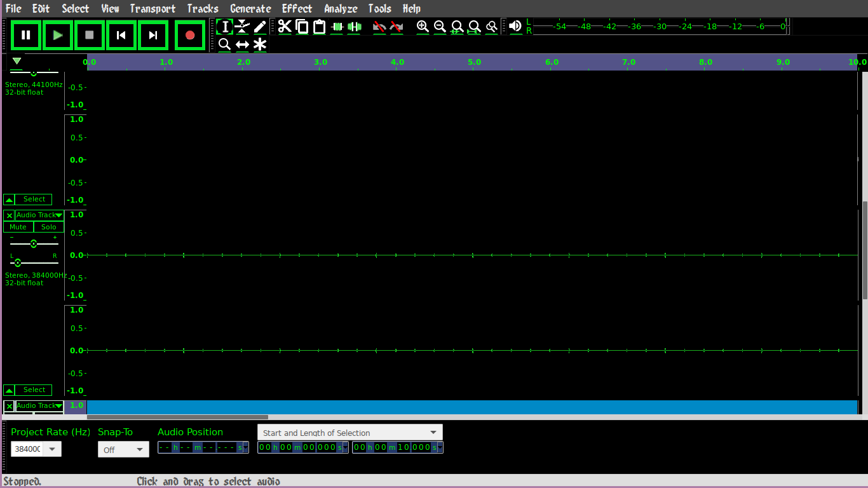Open the Transport menu

[x=153, y=8]
